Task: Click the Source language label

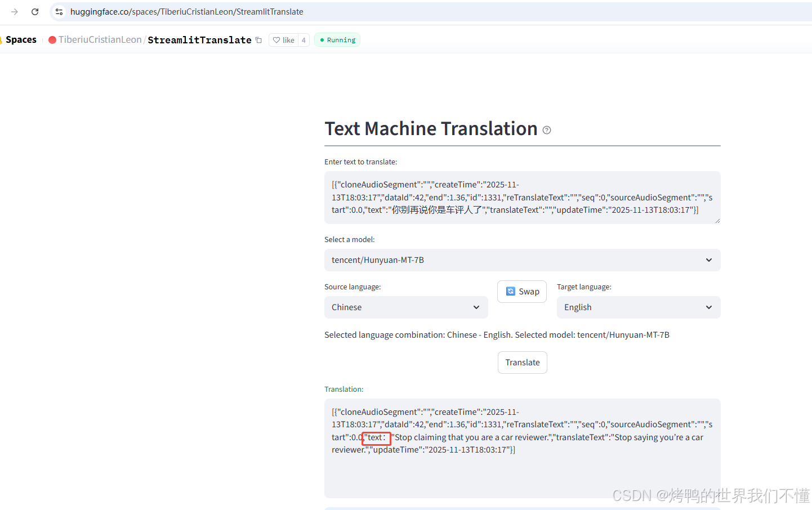Action: [x=353, y=287]
